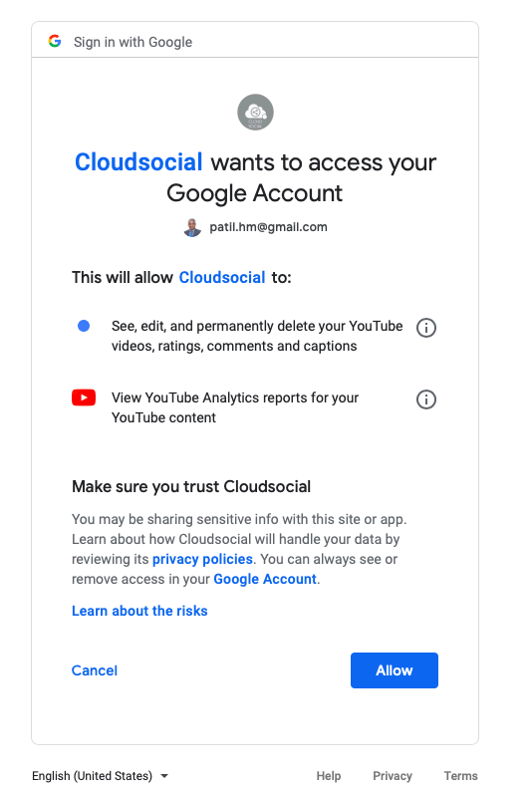
Task: Open the privacy policies link
Action: [x=202, y=559]
